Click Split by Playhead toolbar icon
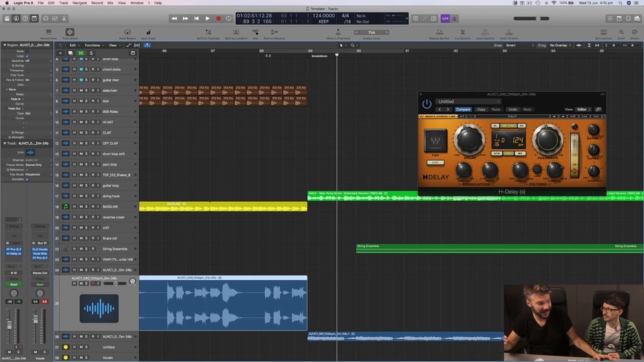 pos(208,32)
